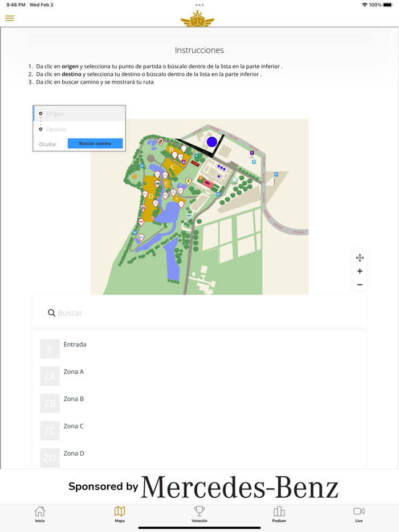Recenter the map with the locate icon
Image resolution: width=399 pixels, height=532 pixels.
(360, 258)
